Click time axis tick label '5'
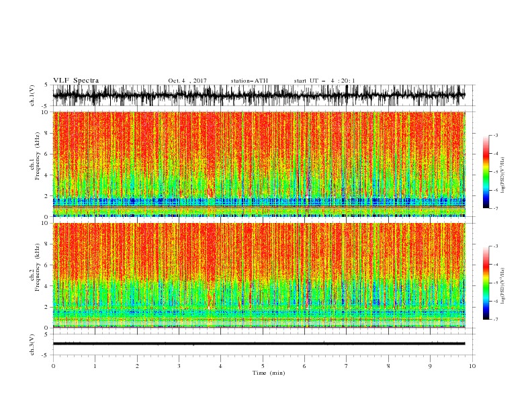Image resolution: width=532 pixels, height=411 pixels. pos(263,366)
